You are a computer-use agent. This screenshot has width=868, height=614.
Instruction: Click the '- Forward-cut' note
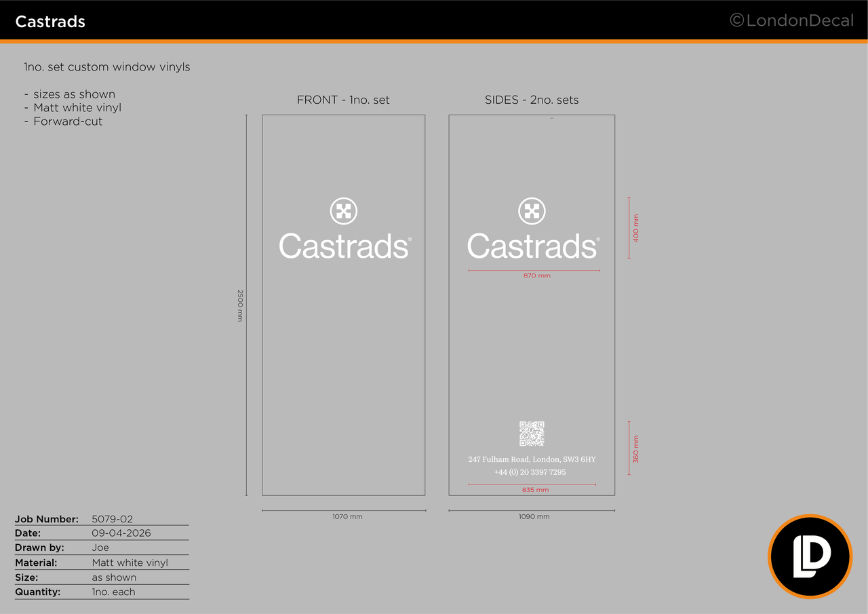[63, 121]
